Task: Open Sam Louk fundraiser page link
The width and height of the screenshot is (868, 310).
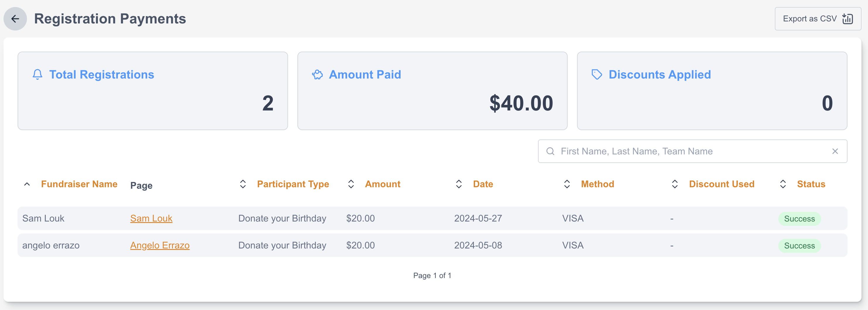Action: [x=151, y=218]
